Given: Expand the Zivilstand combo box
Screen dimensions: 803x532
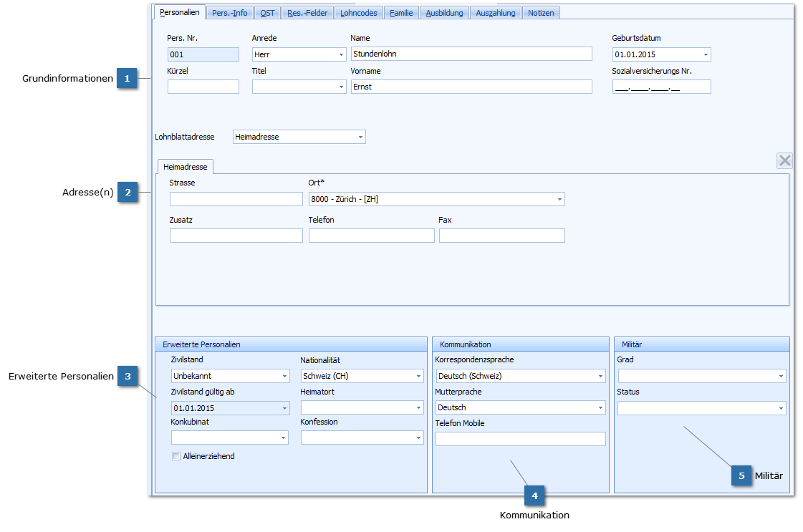Looking at the screenshot, I should point(284,376).
